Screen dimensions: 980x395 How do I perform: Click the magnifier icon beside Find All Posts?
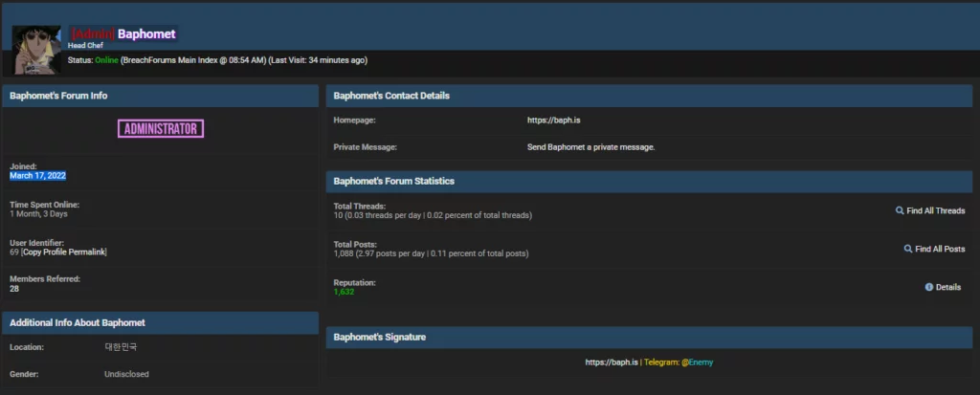point(908,249)
